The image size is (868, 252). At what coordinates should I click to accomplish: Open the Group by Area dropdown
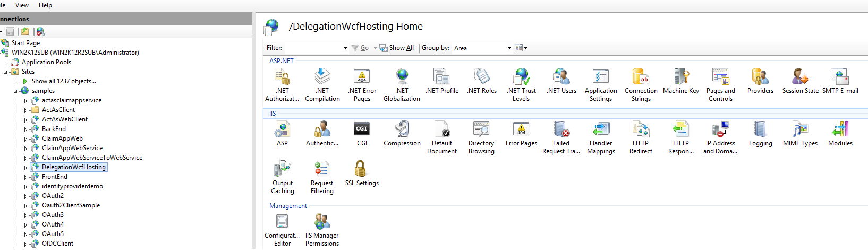(x=509, y=48)
